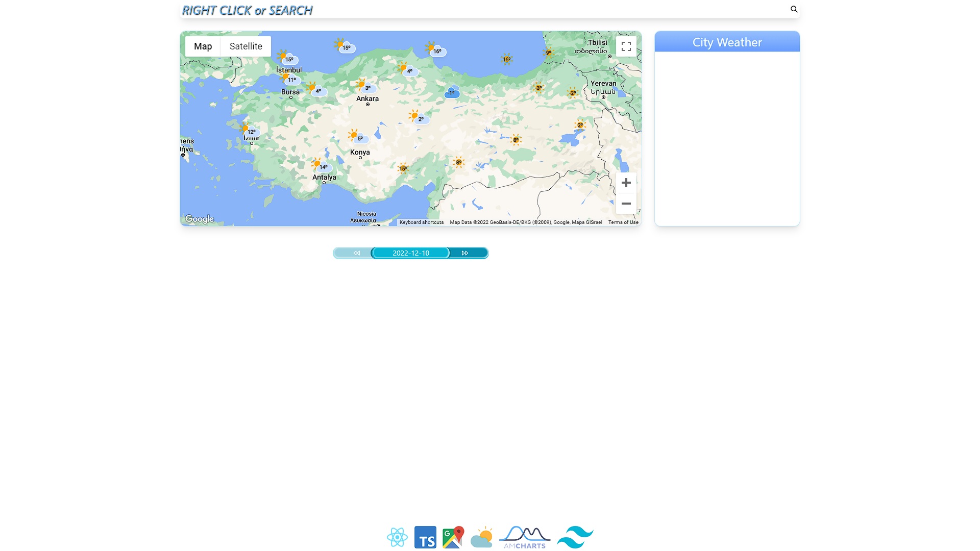Image resolution: width=980 pixels, height=551 pixels.
Task: Select the 16° partly cloudy marker
Action: pyautogui.click(x=435, y=50)
